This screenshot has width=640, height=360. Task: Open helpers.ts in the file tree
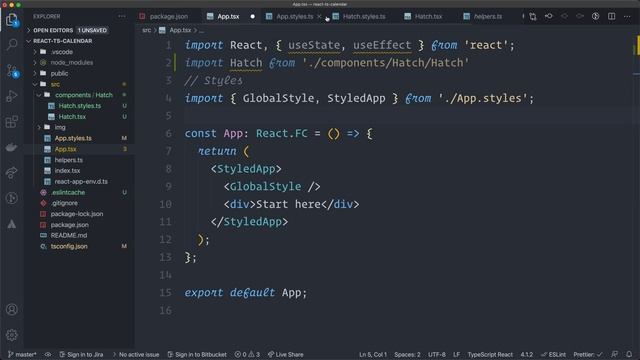tap(69, 160)
